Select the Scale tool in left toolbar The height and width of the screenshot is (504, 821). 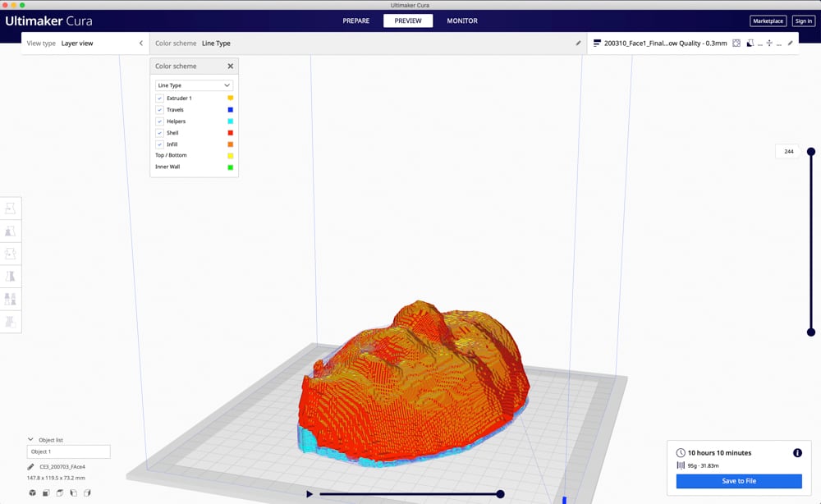click(x=11, y=231)
